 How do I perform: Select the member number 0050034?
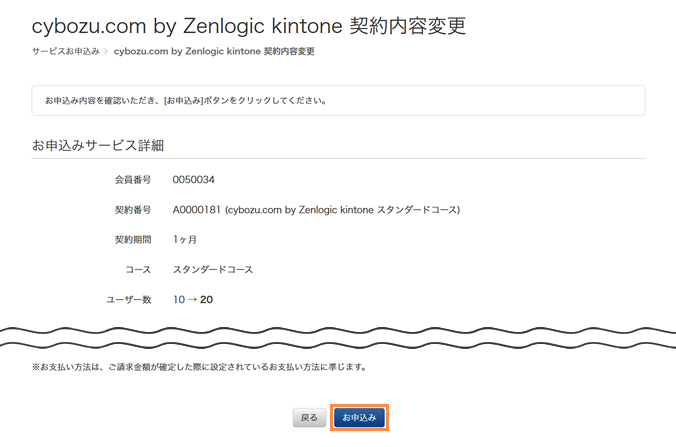pyautogui.click(x=194, y=180)
